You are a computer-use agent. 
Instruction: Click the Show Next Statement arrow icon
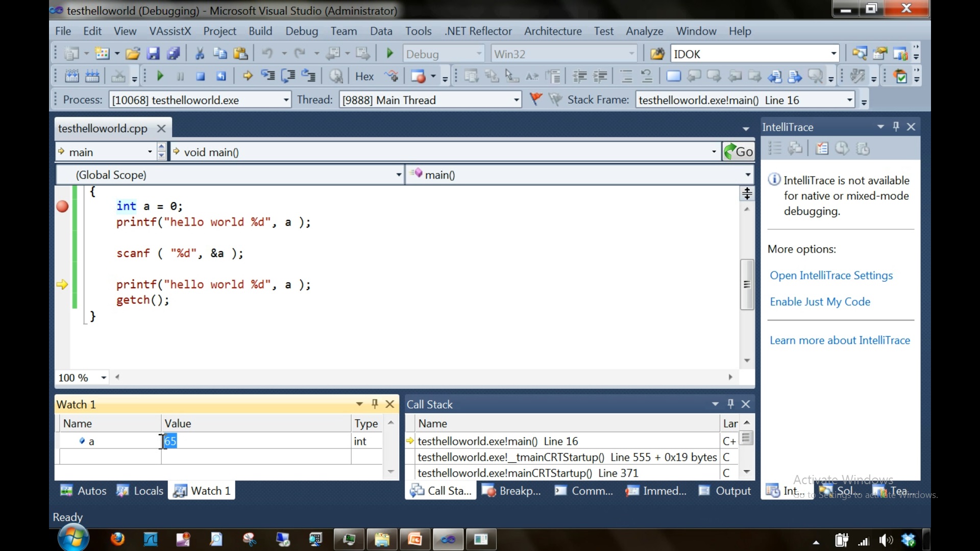248,77
